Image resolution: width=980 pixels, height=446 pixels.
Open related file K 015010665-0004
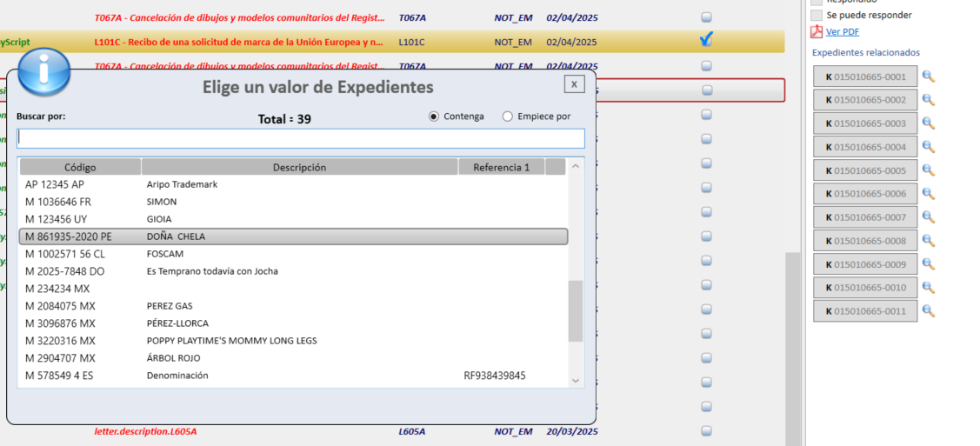coord(865,147)
